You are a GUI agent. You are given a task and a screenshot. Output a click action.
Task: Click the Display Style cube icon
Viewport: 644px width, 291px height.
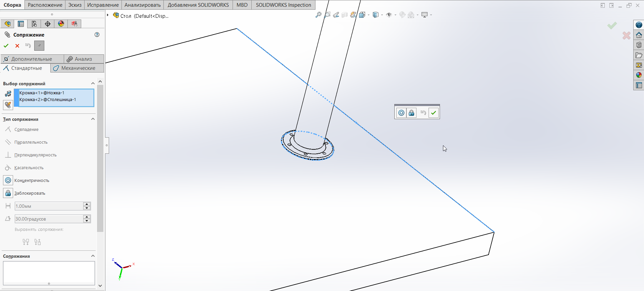coord(376,15)
